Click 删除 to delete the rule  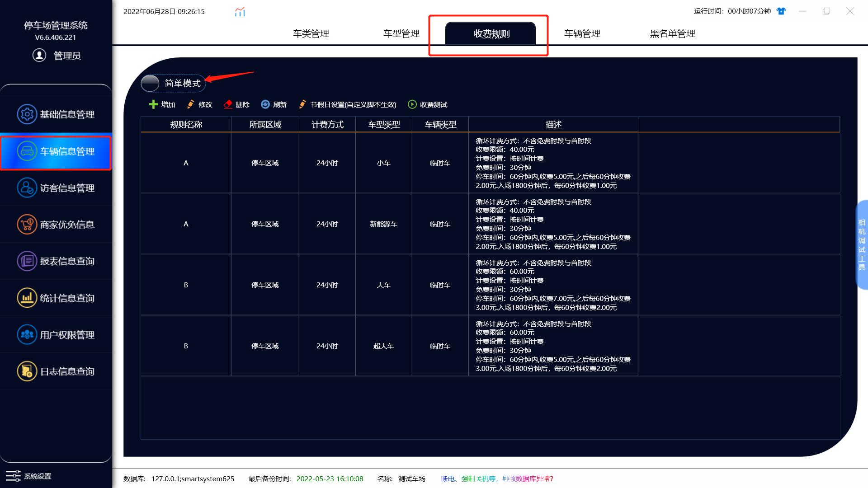click(236, 104)
